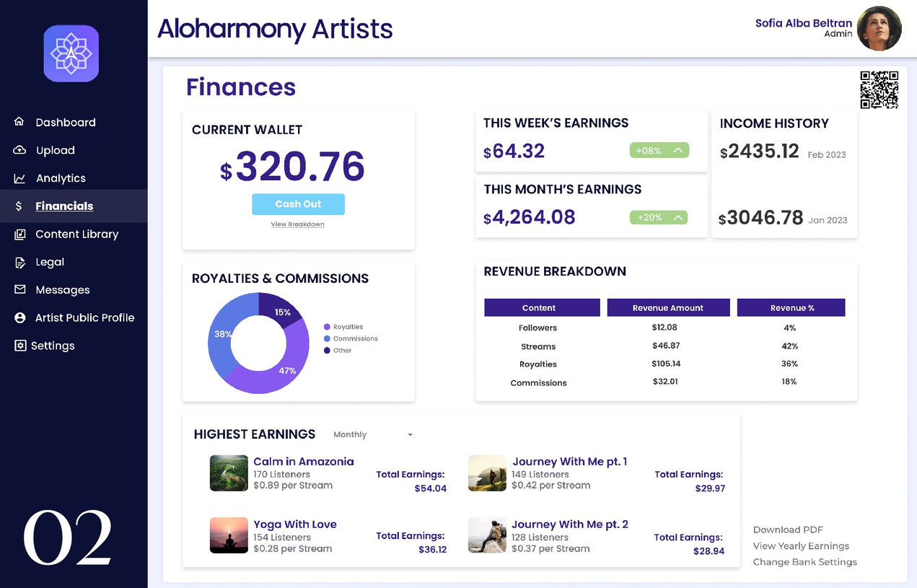Expand this week's earnings +08% chevron
Image resolution: width=917 pixels, height=588 pixels.
click(x=677, y=151)
